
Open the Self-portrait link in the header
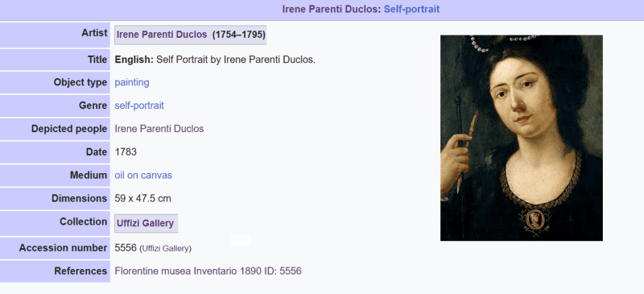(x=411, y=9)
